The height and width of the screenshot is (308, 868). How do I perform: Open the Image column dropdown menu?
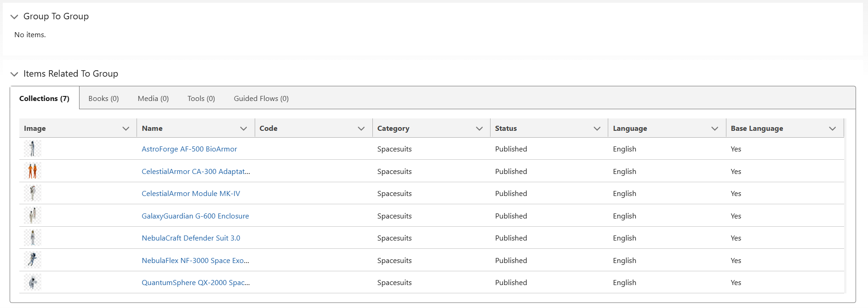click(126, 129)
